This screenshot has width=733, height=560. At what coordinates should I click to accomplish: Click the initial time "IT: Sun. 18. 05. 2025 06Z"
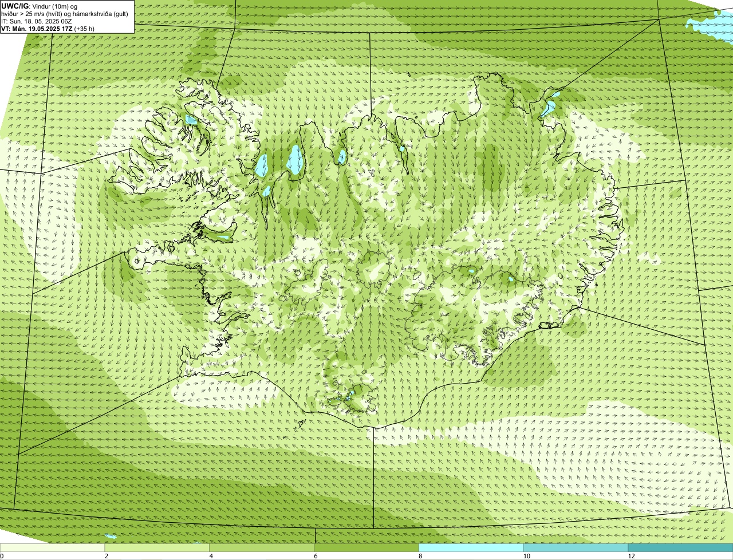(x=37, y=21)
